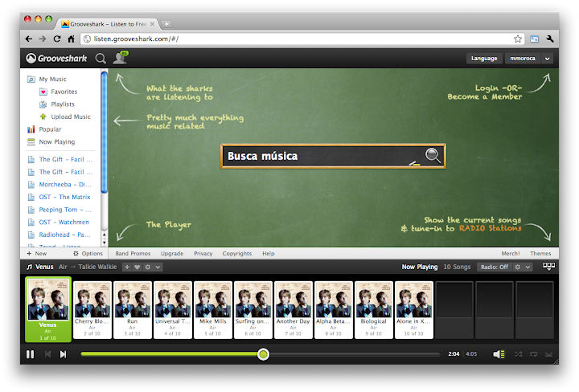Image resolution: width=579 pixels, height=392 pixels.
Task: Open radio gear settings
Action: [518, 267]
